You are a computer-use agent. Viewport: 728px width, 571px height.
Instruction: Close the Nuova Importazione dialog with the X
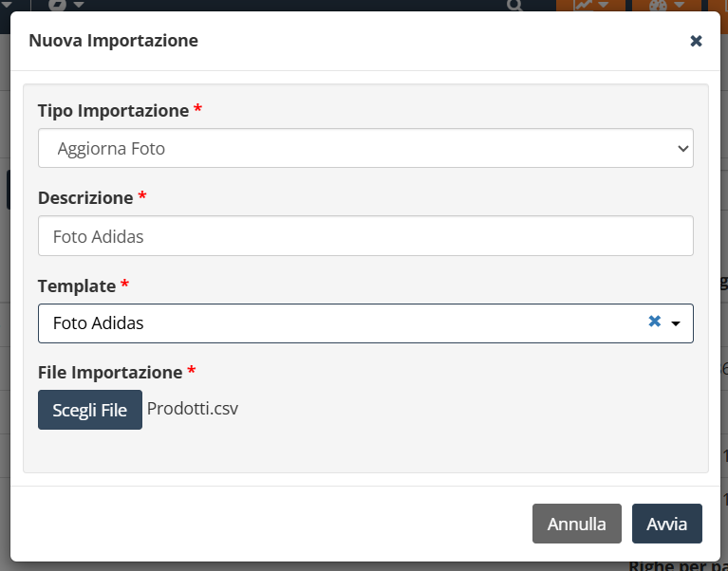pos(696,41)
